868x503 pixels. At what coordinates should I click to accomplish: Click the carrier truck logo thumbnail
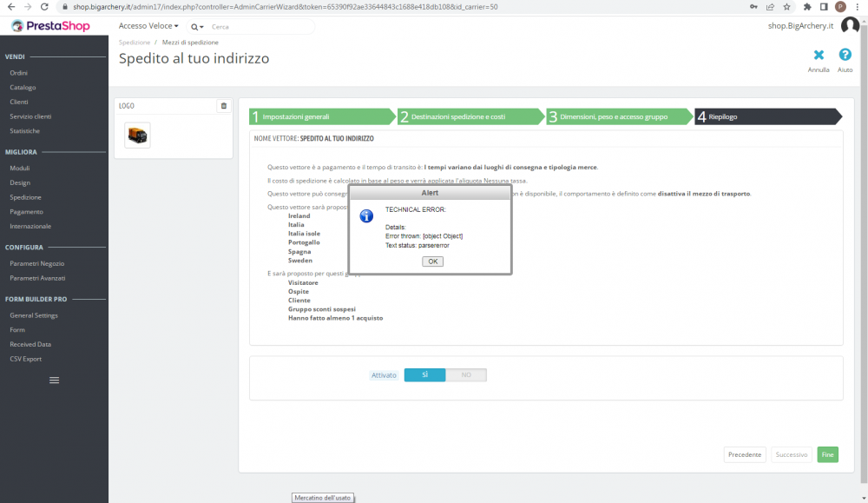(137, 136)
